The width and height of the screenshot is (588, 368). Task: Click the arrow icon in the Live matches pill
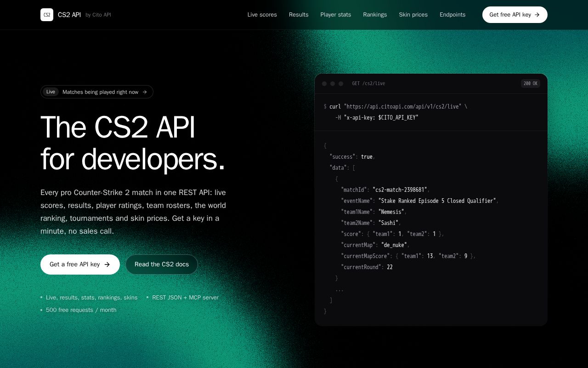[x=145, y=92]
